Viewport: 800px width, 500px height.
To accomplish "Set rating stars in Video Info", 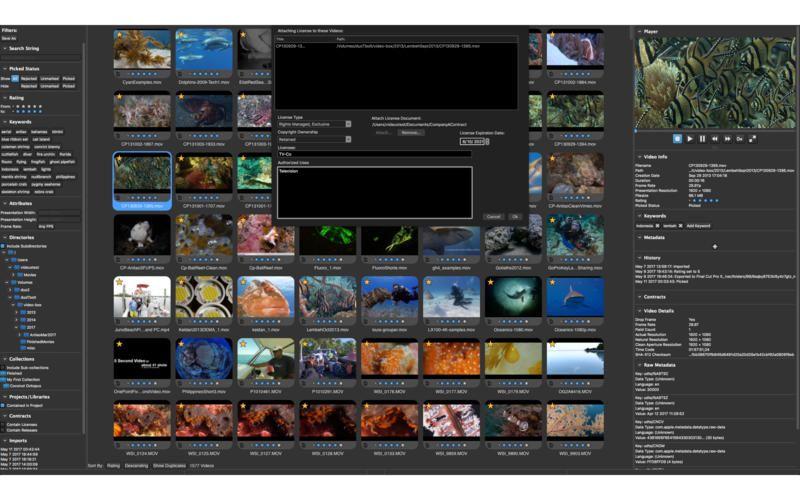I will pos(705,201).
